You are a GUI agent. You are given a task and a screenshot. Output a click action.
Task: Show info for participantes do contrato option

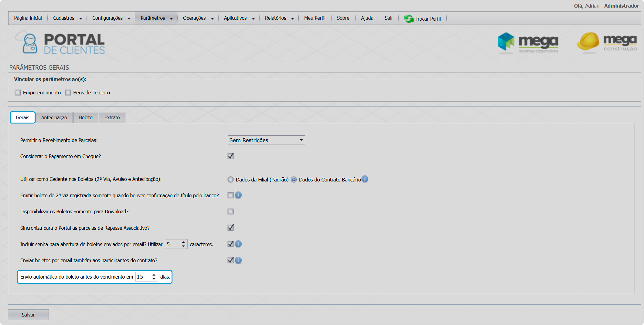coord(238,260)
